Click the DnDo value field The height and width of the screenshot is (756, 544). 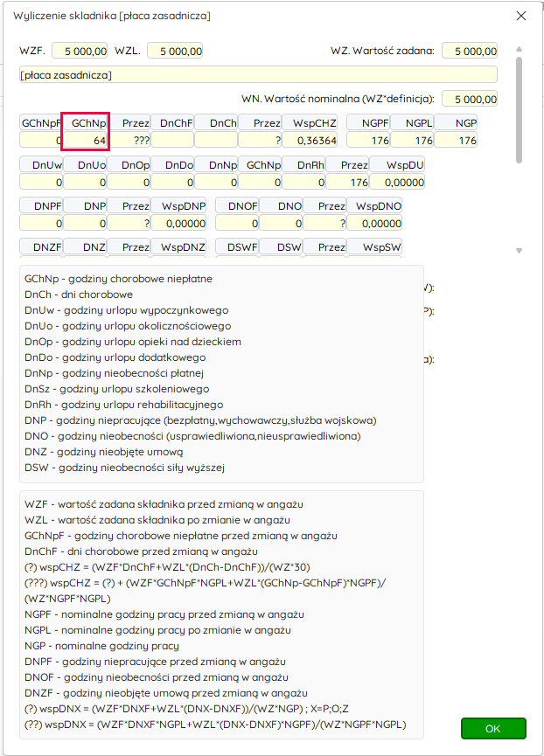click(172, 183)
